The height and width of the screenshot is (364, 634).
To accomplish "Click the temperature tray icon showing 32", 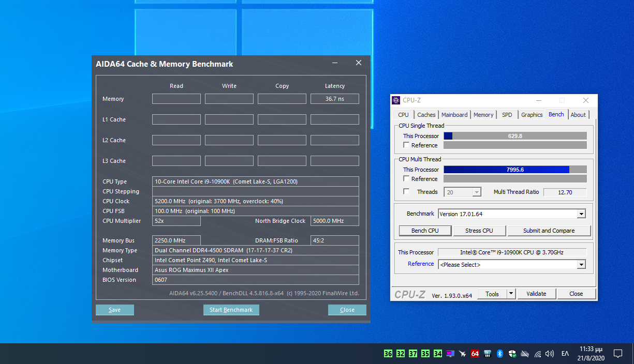I will (x=401, y=354).
